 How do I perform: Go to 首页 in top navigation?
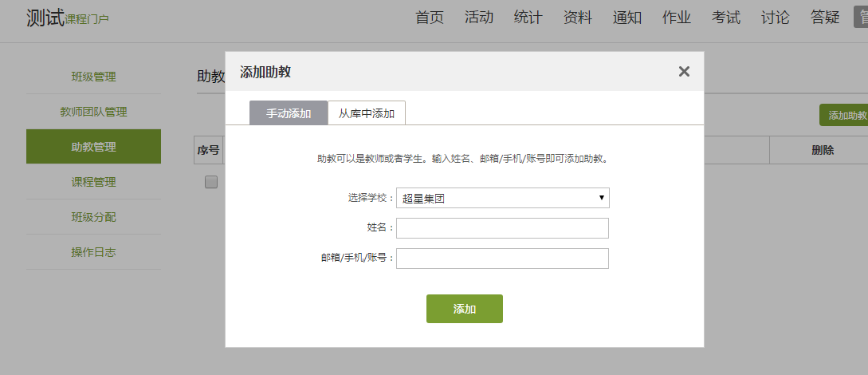pyautogui.click(x=430, y=18)
